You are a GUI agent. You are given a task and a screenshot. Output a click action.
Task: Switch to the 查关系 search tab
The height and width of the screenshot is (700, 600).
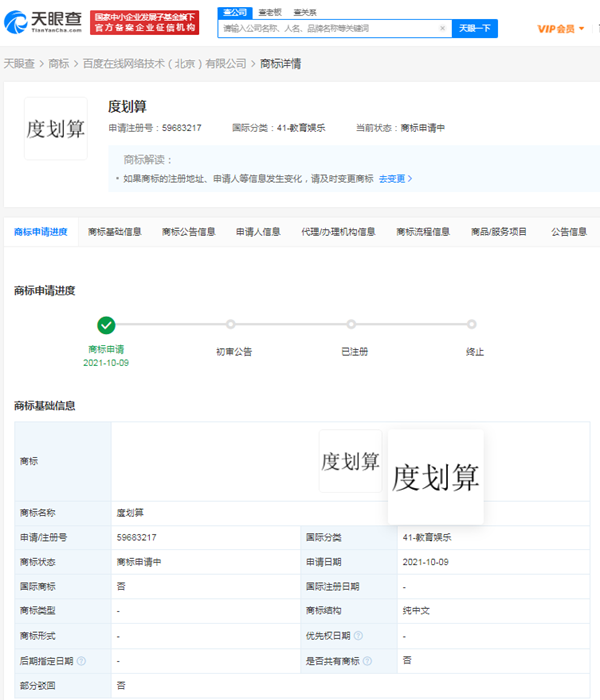point(304,12)
